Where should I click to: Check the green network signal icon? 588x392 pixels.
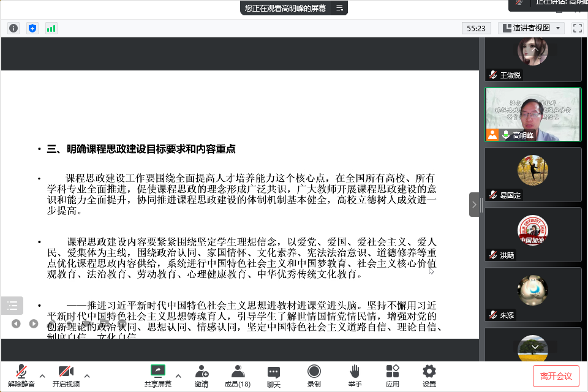pos(51,28)
